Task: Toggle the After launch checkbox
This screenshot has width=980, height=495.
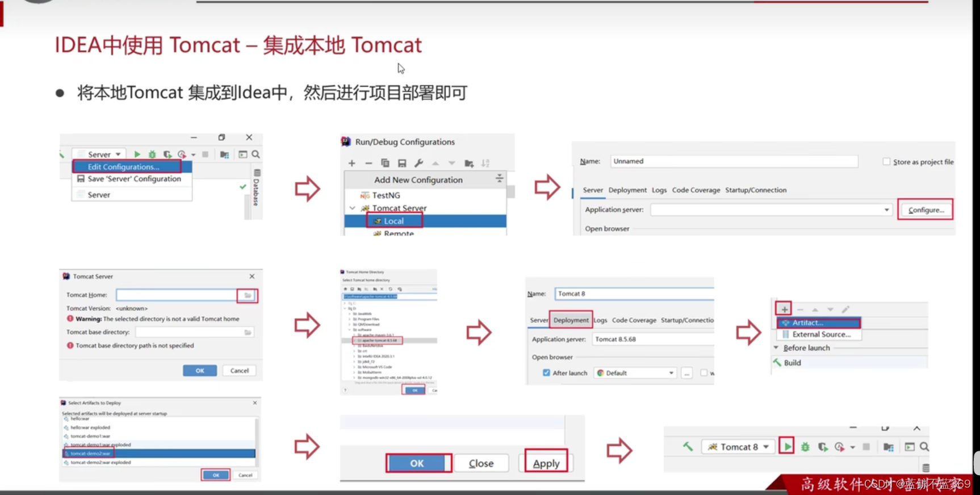Action: tap(546, 373)
